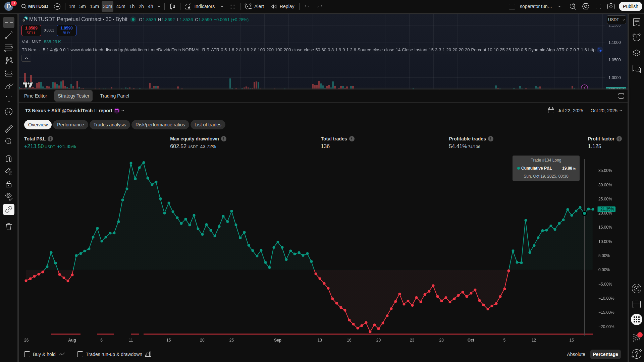Open the USDT currency dropdown
The height and width of the screenshot is (362, 644).
(616, 20)
